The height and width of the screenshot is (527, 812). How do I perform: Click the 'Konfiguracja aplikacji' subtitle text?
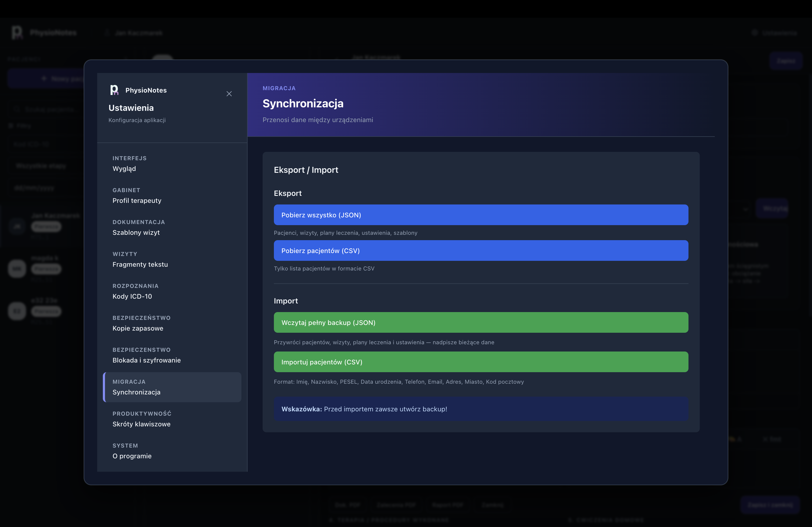[137, 120]
